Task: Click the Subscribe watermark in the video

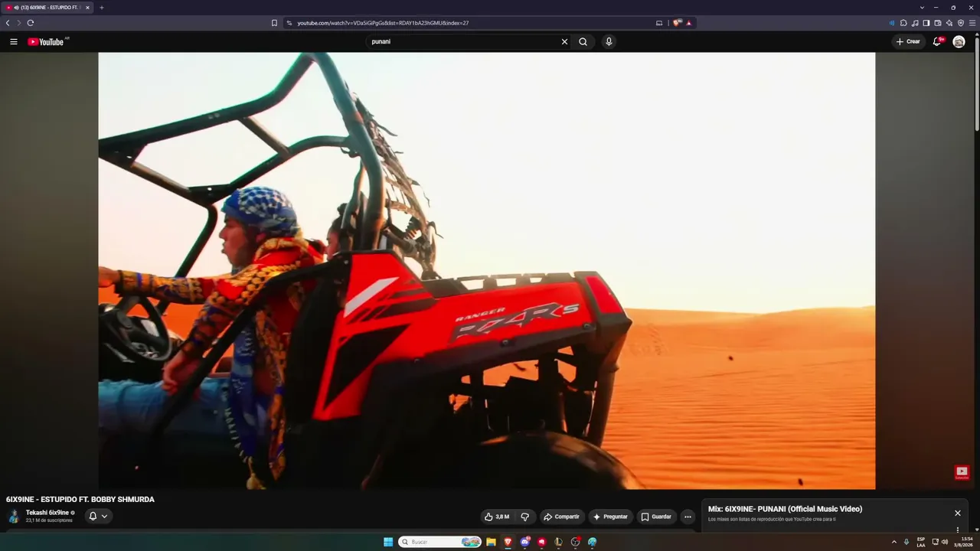Action: point(962,473)
